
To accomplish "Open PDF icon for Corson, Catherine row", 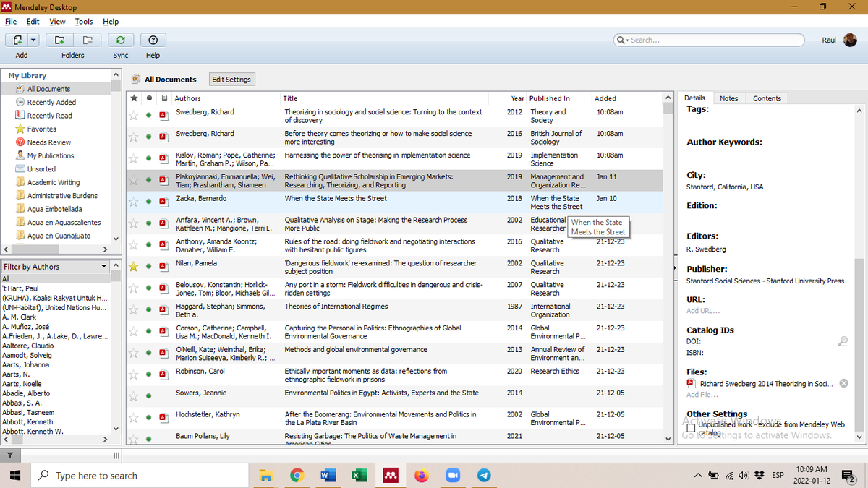I will 163,331.
